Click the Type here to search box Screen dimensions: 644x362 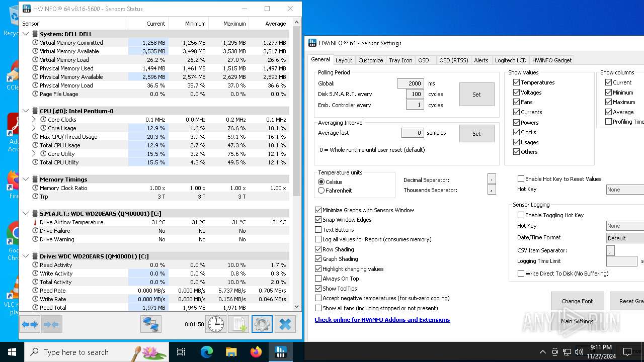point(97,352)
